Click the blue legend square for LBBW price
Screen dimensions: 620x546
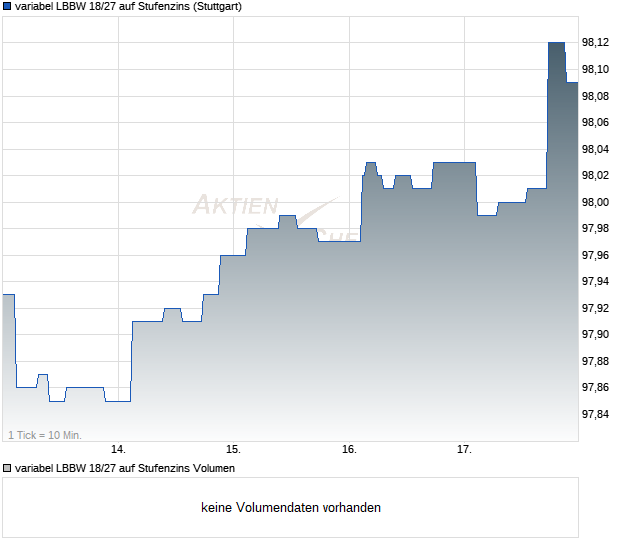point(7,6)
